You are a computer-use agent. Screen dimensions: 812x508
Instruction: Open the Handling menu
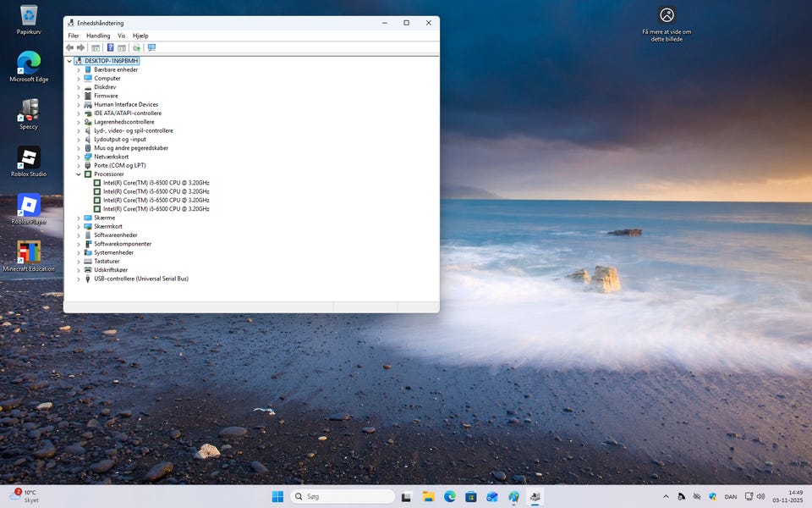(x=98, y=36)
